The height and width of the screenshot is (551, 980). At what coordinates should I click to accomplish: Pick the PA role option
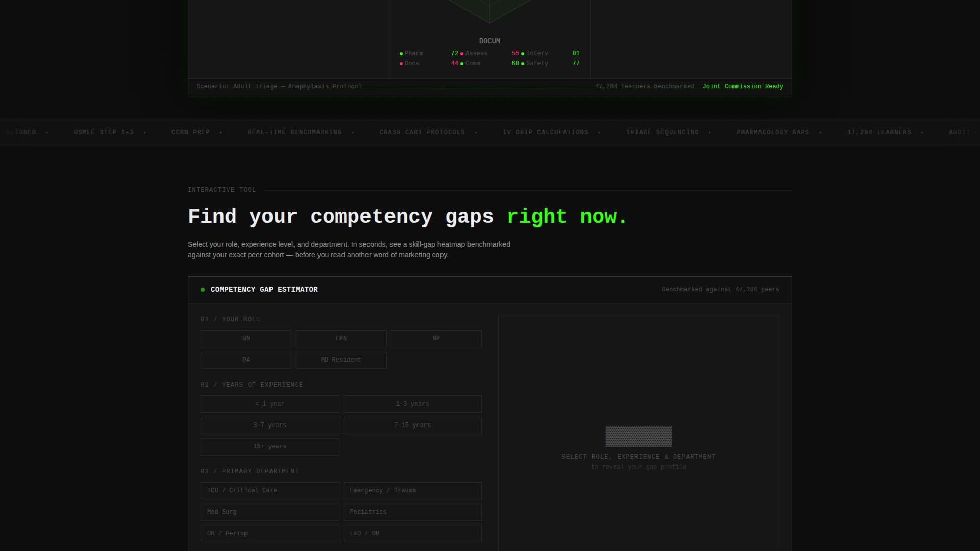[246, 360]
